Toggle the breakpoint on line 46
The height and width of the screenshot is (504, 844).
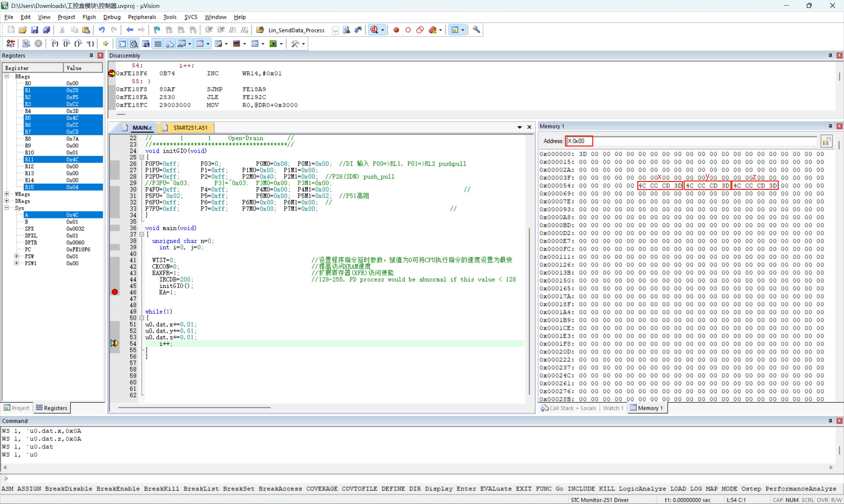(115, 292)
